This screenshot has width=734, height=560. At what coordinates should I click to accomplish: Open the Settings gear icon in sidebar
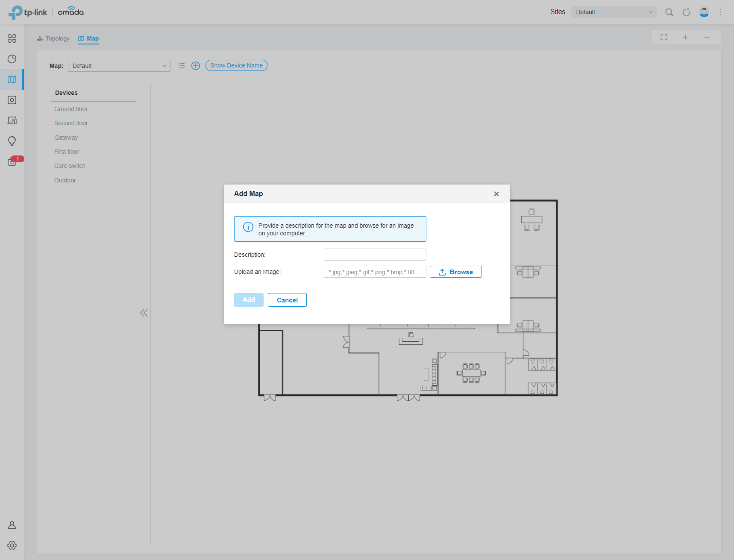click(x=12, y=545)
